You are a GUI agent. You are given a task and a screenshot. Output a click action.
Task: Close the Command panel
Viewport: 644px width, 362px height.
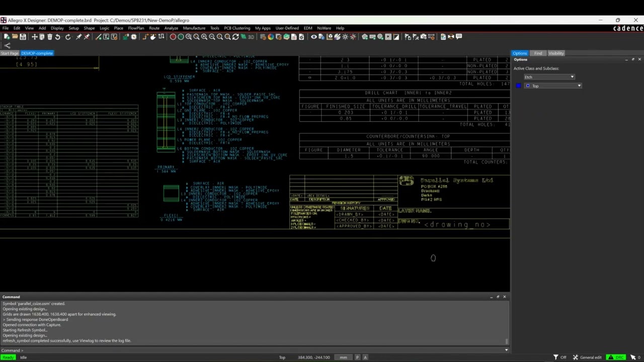click(504, 297)
